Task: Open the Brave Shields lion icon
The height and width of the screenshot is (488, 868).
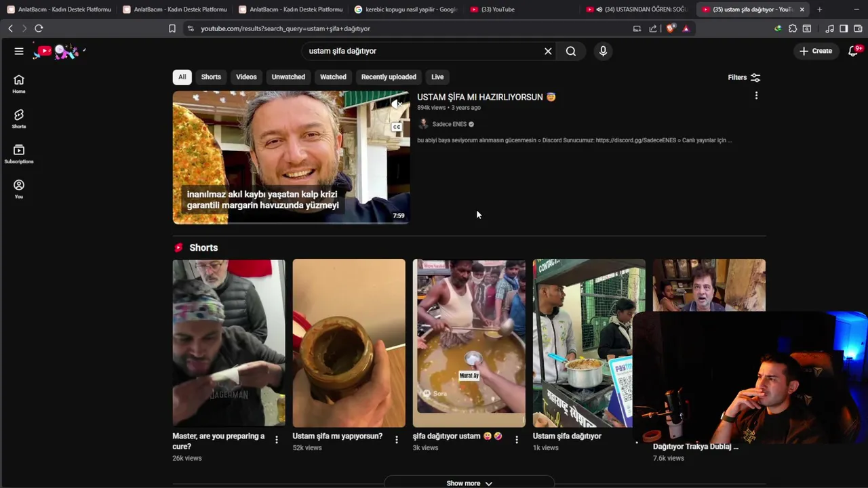Action: 671,28
